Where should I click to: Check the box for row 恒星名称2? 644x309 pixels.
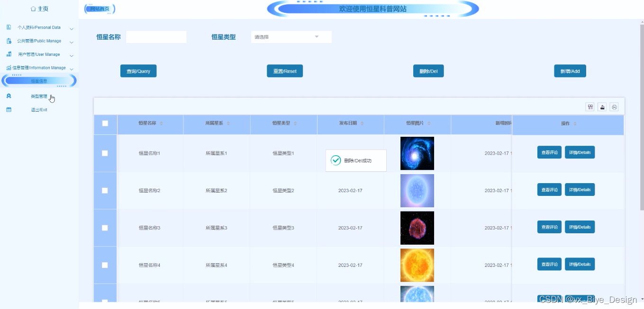pos(105,191)
